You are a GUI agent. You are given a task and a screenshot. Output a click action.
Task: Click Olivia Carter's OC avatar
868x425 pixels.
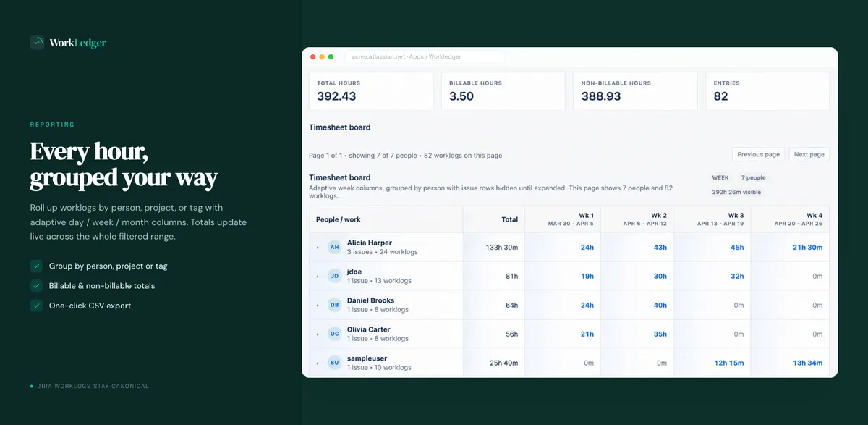[334, 334]
